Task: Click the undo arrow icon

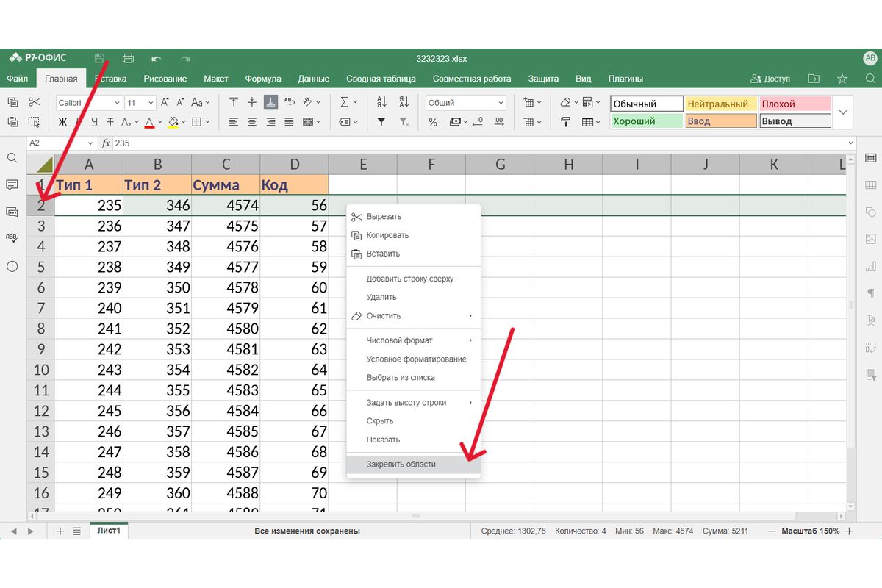Action: pyautogui.click(x=156, y=59)
